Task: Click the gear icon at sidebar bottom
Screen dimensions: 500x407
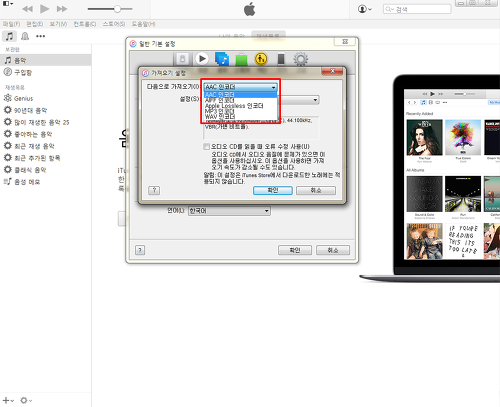Action: point(26,400)
